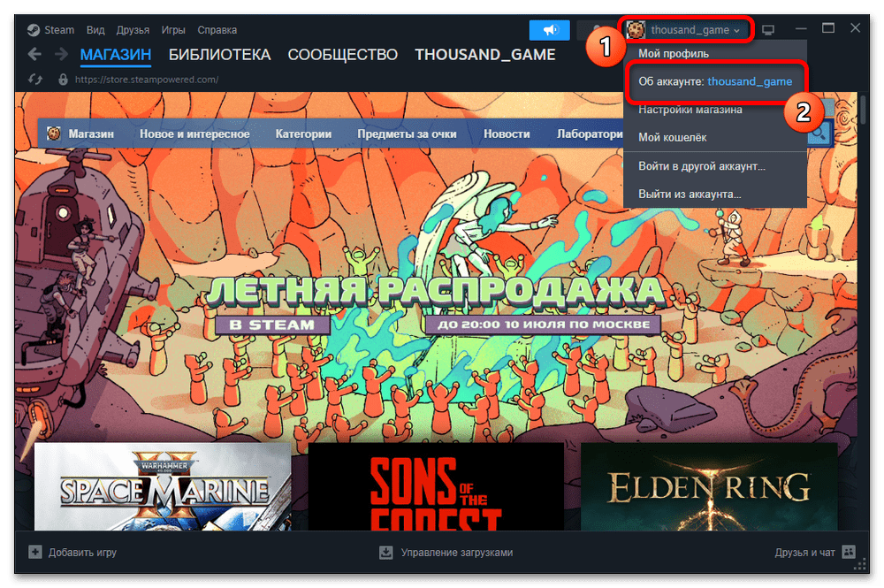The image size is (884, 588).
Task: Switch to the БИБЛИОТЕКА tab
Action: [219, 55]
